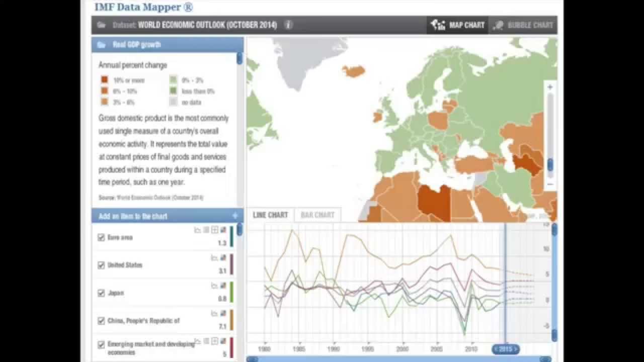The height and width of the screenshot is (362, 644).
Task: Click line chart icon for Emerging market economies
Action: pos(198,341)
